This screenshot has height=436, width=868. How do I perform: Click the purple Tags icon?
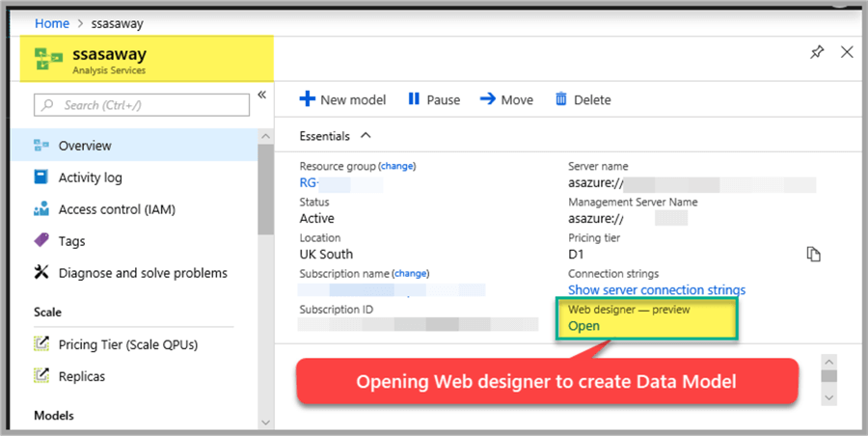pyautogui.click(x=41, y=240)
